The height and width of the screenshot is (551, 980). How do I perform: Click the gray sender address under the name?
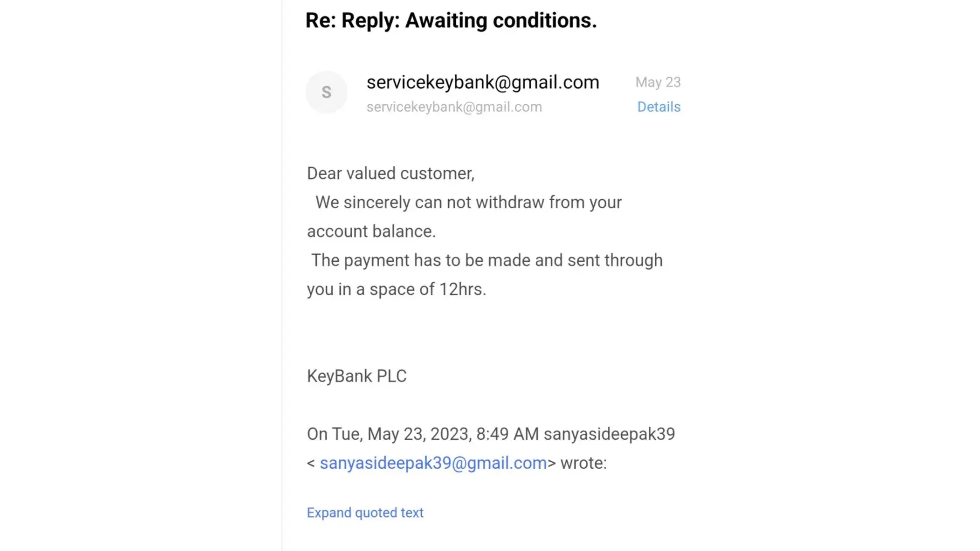pyautogui.click(x=454, y=107)
